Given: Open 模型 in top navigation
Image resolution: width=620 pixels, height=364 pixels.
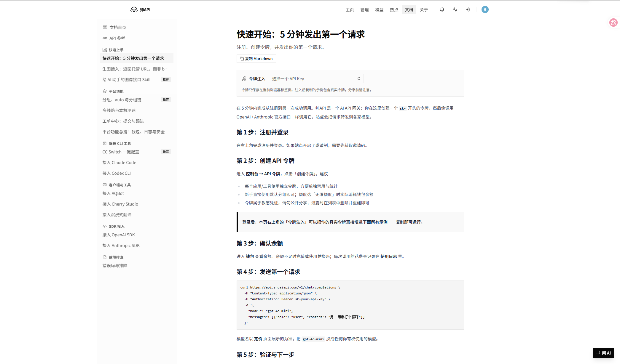Looking at the screenshot, I should tap(379, 9).
